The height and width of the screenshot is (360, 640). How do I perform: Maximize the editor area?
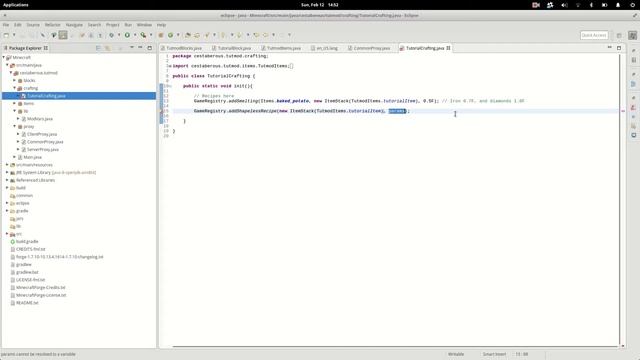click(619, 48)
